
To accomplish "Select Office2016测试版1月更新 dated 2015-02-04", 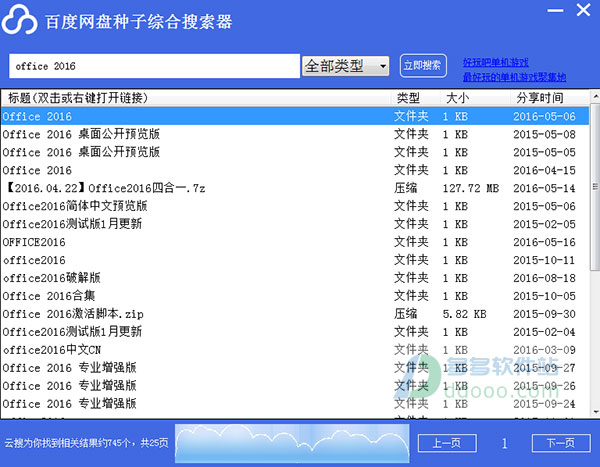I will (295, 332).
